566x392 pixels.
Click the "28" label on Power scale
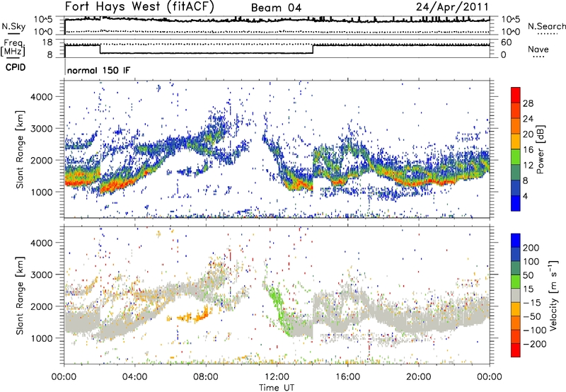point(528,103)
